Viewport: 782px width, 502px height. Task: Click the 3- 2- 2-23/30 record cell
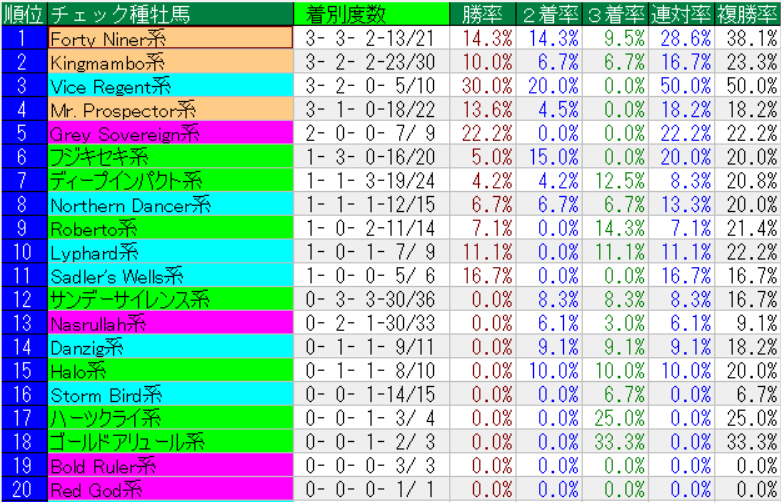(x=372, y=62)
